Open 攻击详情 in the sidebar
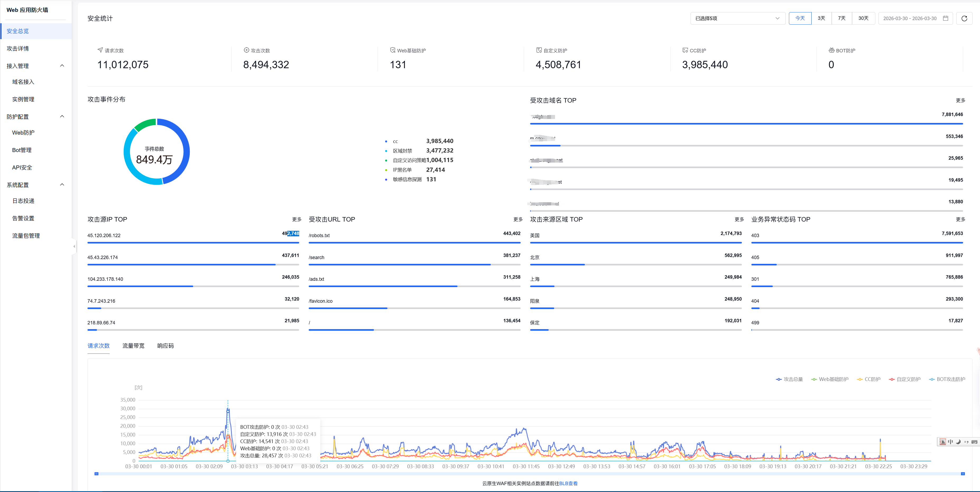 (17, 48)
